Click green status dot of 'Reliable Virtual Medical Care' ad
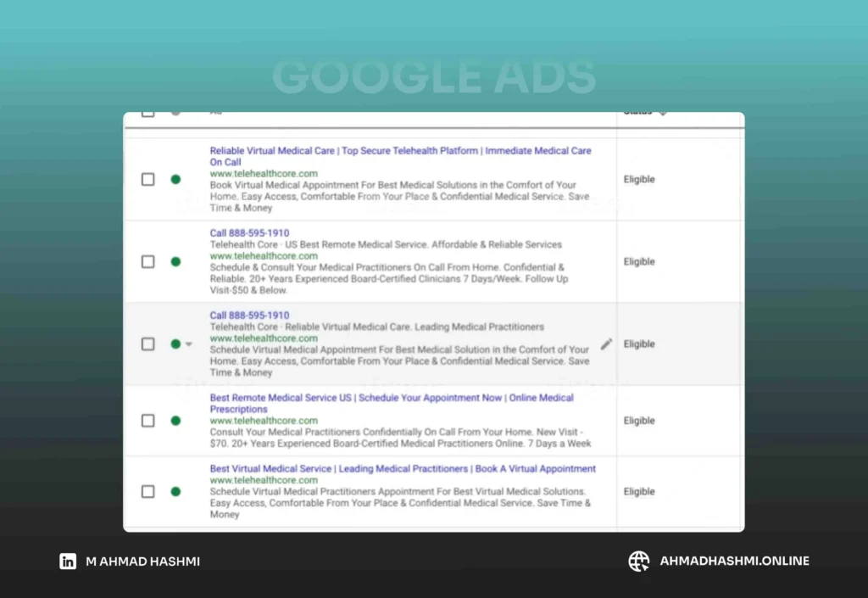 click(175, 180)
